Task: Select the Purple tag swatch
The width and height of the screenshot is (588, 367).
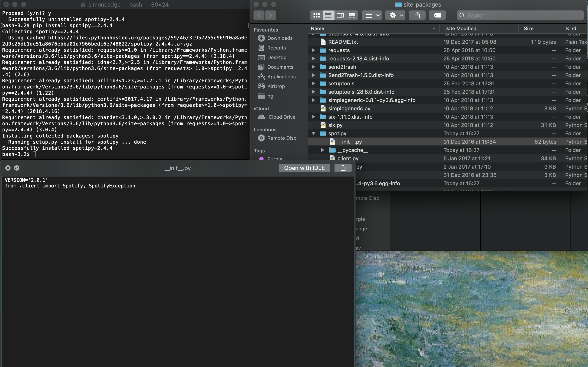Action: pos(261,158)
